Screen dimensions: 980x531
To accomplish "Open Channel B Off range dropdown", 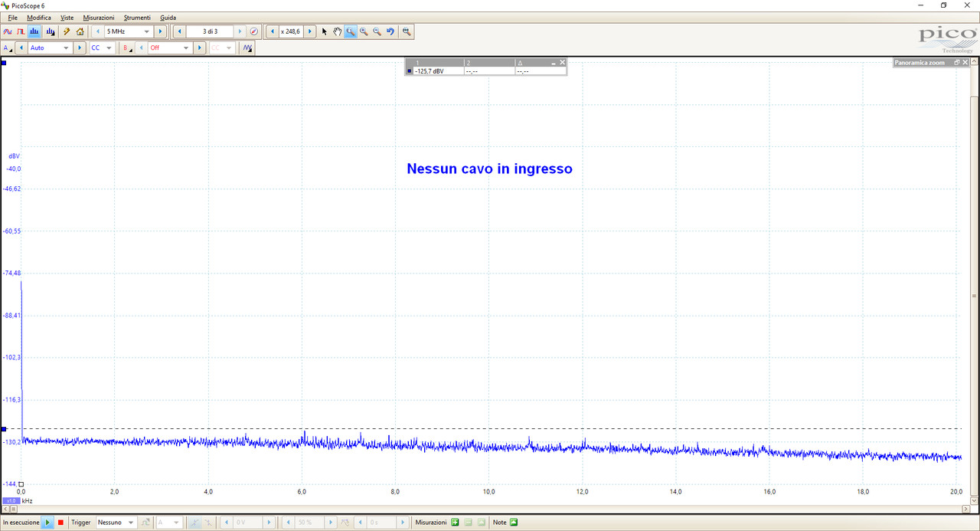I will [x=169, y=48].
